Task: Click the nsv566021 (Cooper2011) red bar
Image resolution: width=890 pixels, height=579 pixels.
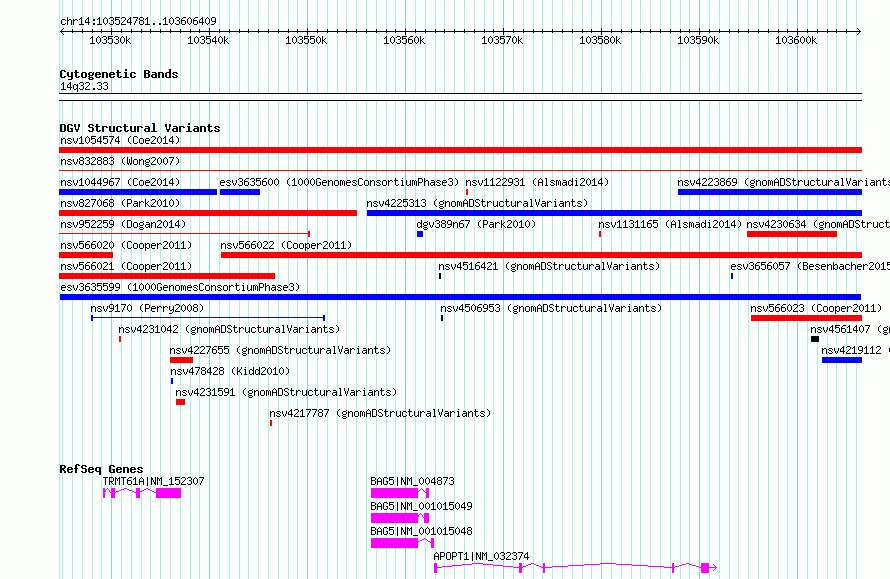Action: click(x=167, y=276)
